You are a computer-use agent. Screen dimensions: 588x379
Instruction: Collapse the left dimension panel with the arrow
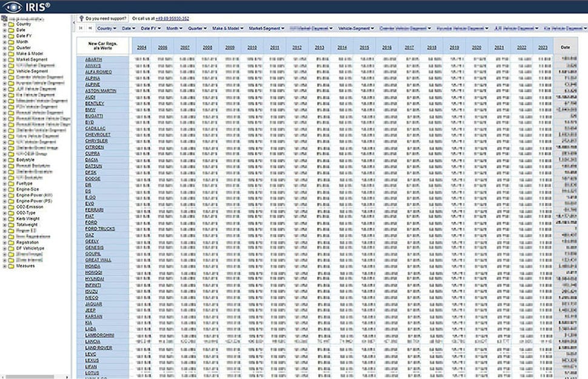pyautogui.click(x=73, y=22)
